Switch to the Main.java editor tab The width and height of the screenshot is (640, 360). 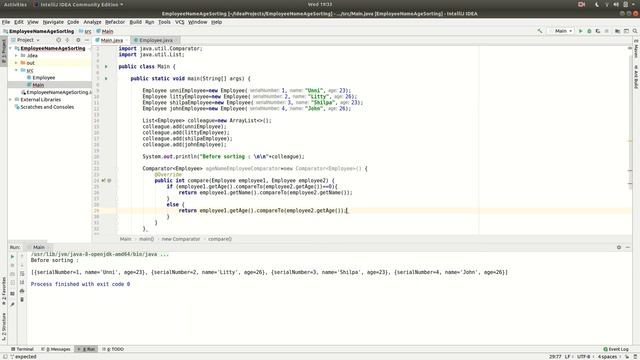click(111, 40)
